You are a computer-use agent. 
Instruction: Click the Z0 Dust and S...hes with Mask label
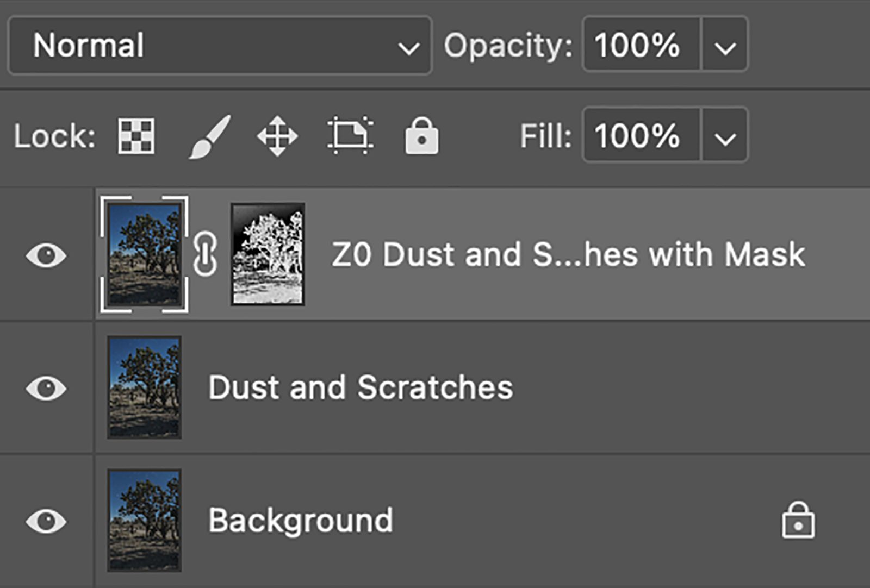point(568,254)
